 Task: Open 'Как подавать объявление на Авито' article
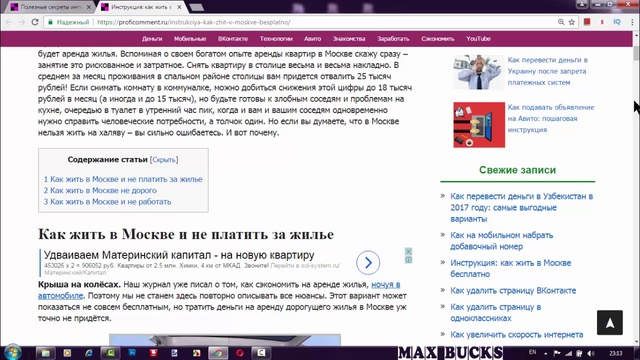point(551,118)
